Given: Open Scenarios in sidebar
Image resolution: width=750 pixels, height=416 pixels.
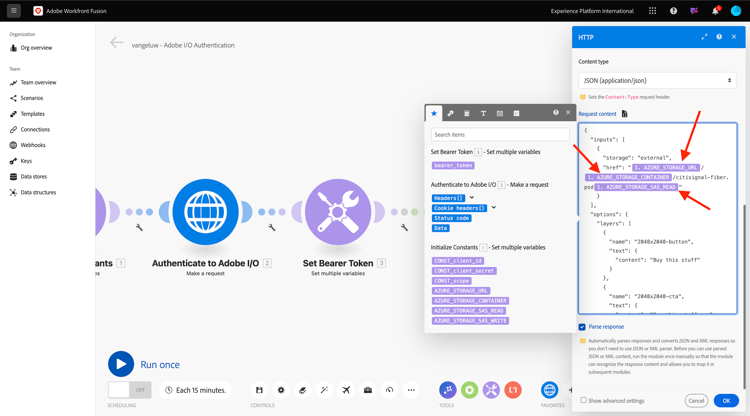Looking at the screenshot, I should [x=26, y=98].
